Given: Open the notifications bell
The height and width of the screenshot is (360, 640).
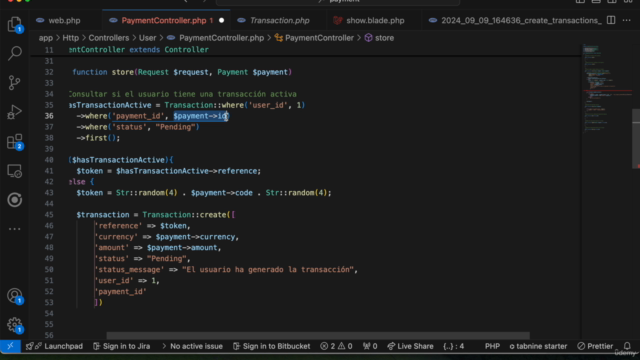Looking at the screenshot, I should click(x=627, y=346).
